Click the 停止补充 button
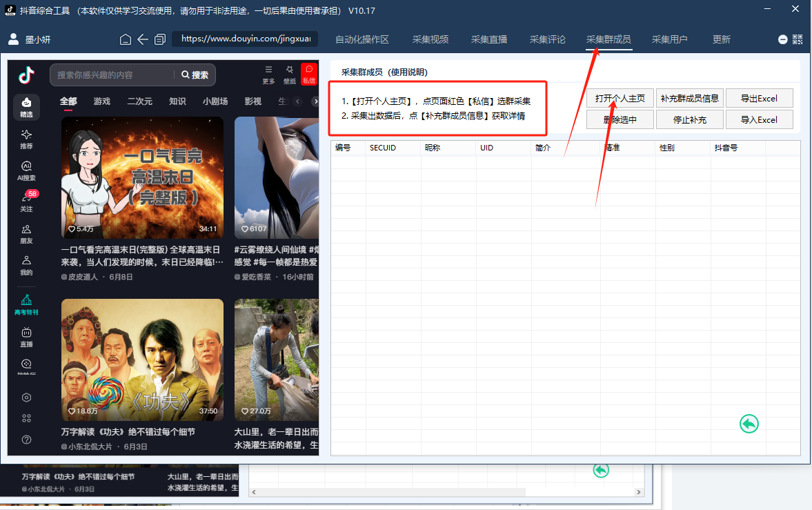 click(x=689, y=119)
